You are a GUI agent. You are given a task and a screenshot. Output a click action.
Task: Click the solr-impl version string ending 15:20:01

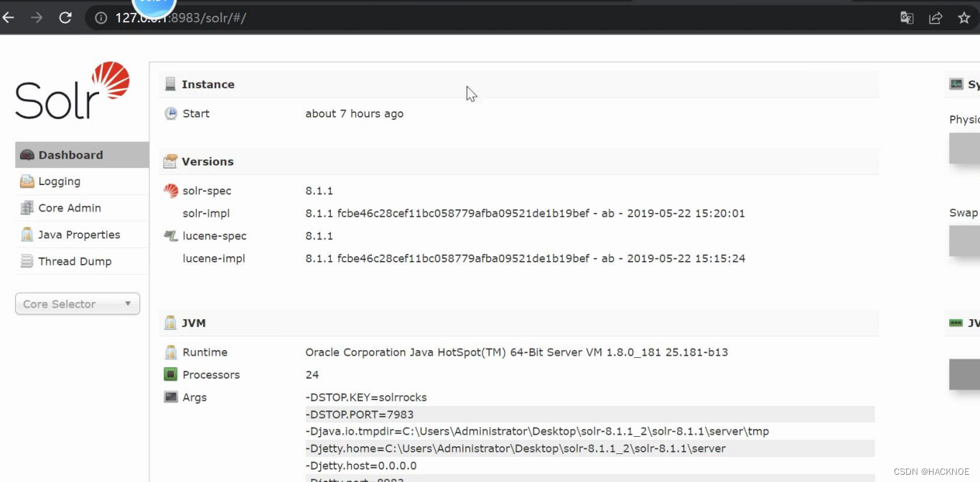pyautogui.click(x=525, y=213)
